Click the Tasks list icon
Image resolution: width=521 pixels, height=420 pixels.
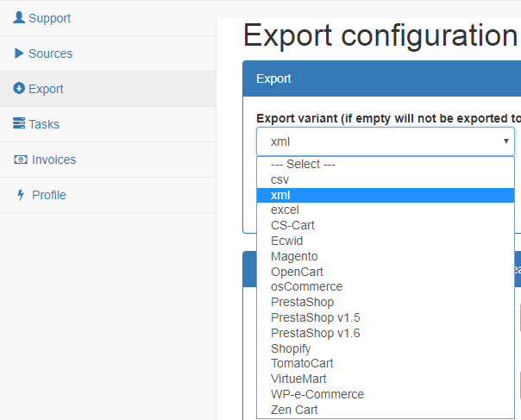(x=19, y=123)
